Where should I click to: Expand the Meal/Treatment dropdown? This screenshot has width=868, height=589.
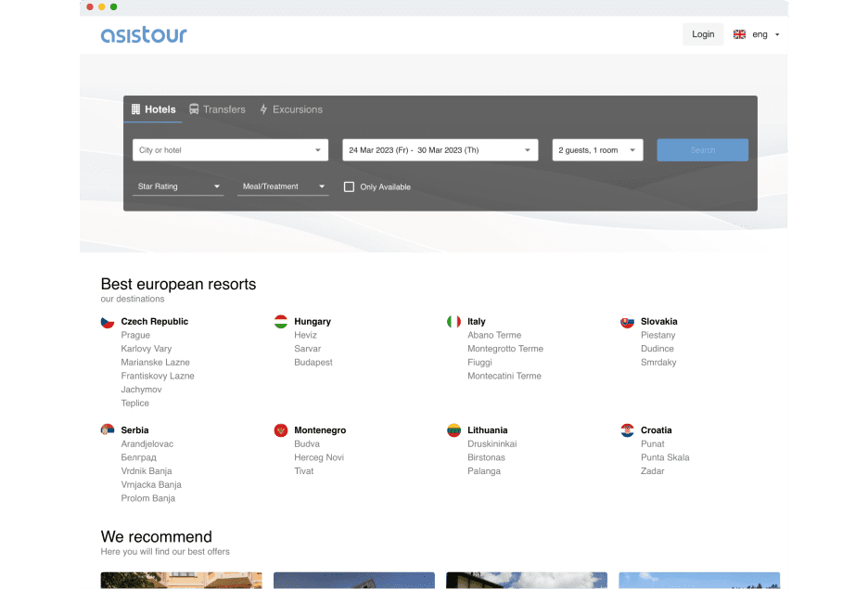283,186
